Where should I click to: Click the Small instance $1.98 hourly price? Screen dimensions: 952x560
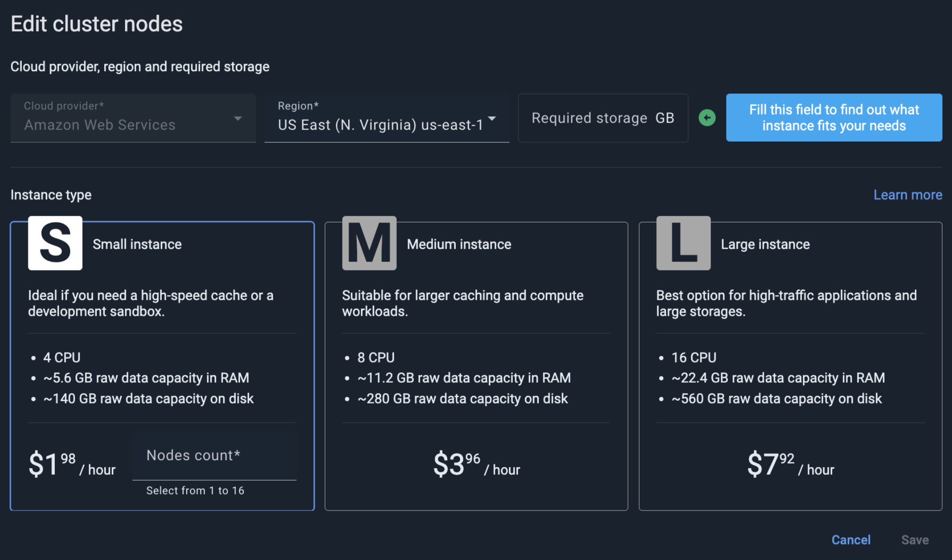[72, 464]
